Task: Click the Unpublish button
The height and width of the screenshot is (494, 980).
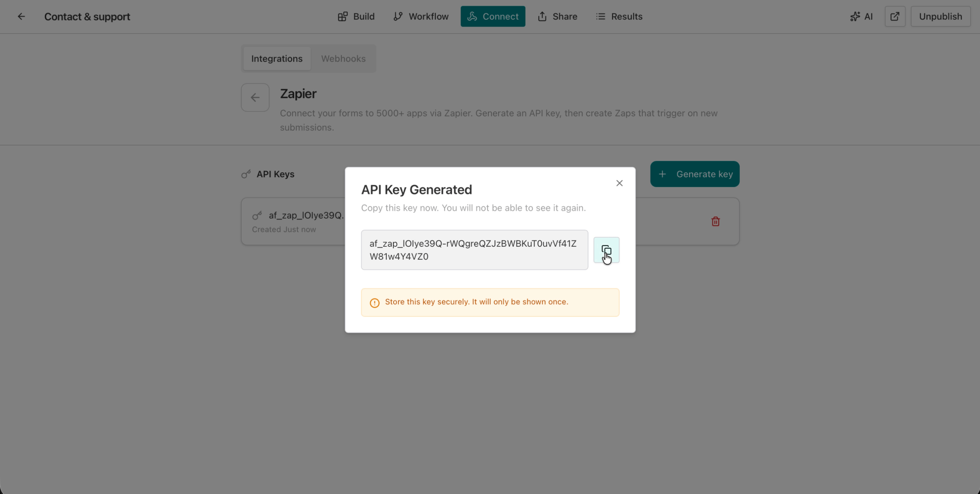Action: pos(940,16)
